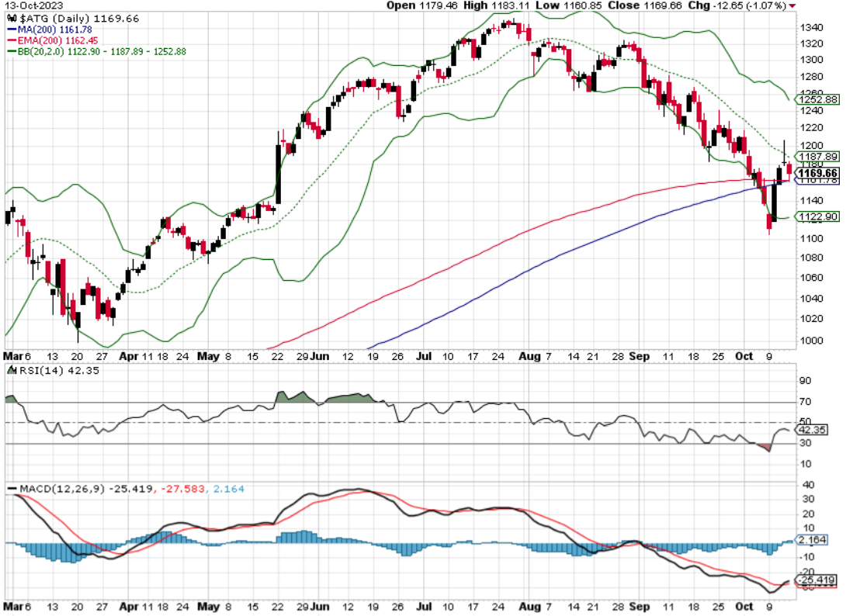This screenshot has height=616, width=853.
Task: Click Mar on the date axis under the price chart
Action: (x=13, y=357)
